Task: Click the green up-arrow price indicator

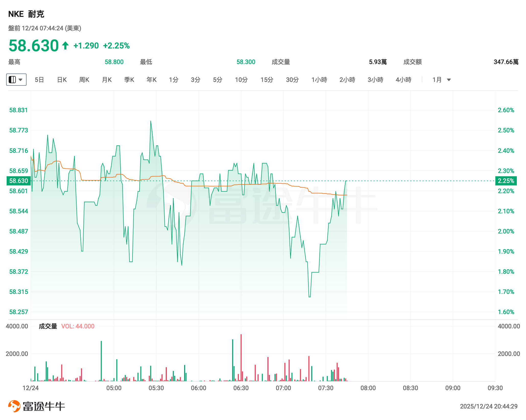Action: [65, 46]
